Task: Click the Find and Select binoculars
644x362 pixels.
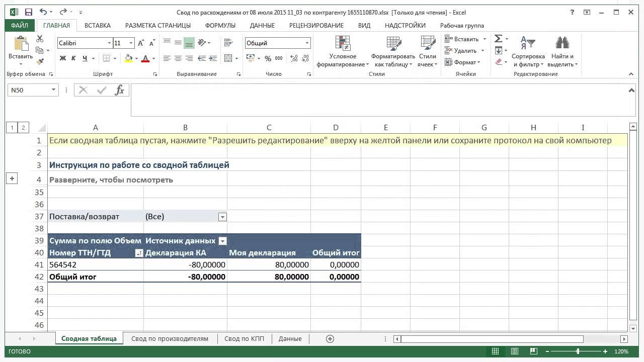Action: click(x=562, y=44)
